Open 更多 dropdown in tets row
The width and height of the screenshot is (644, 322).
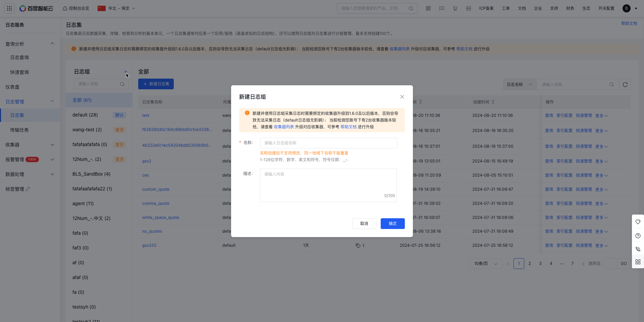(x=601, y=116)
